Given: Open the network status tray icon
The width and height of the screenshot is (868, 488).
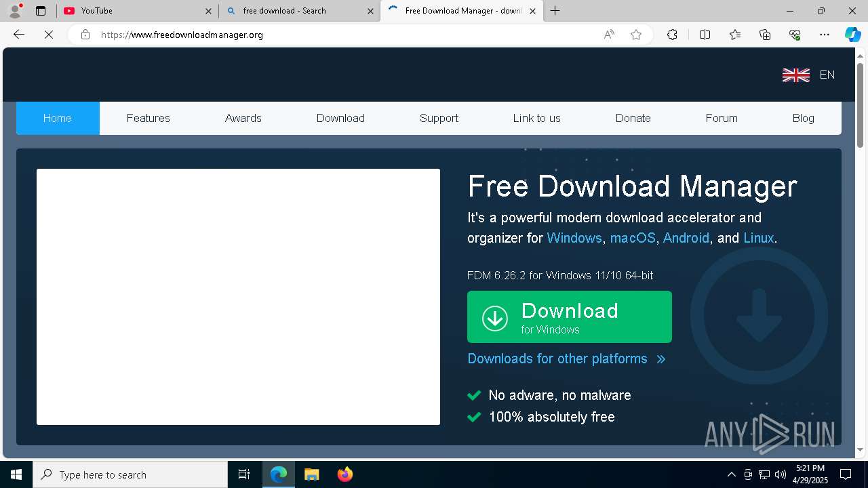Looking at the screenshot, I should pyautogui.click(x=764, y=474).
